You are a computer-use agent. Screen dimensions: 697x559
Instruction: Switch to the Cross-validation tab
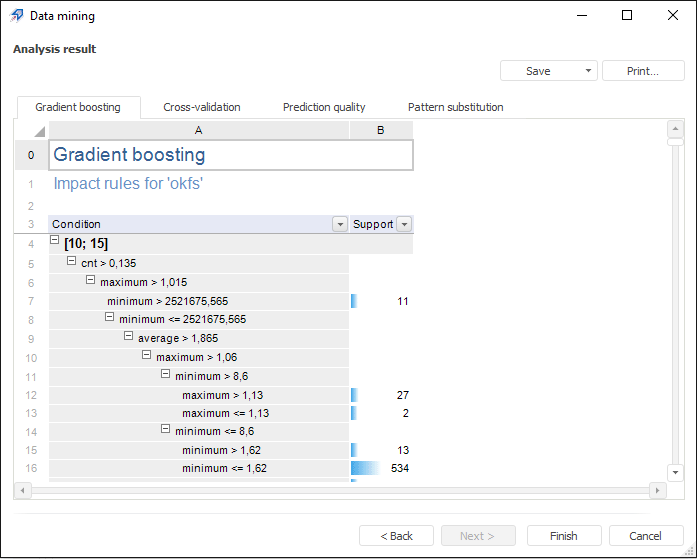[x=202, y=107]
